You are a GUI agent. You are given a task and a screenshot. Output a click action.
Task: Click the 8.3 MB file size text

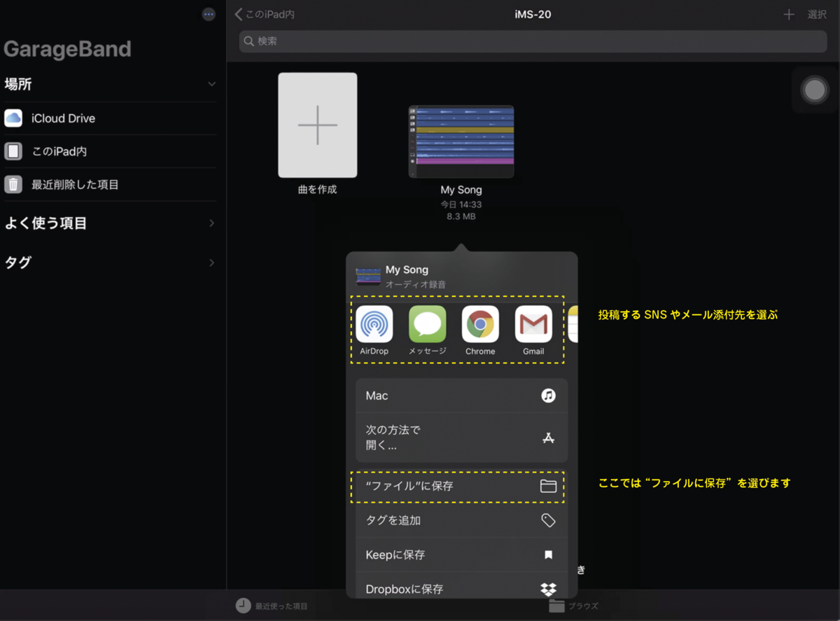point(461,217)
